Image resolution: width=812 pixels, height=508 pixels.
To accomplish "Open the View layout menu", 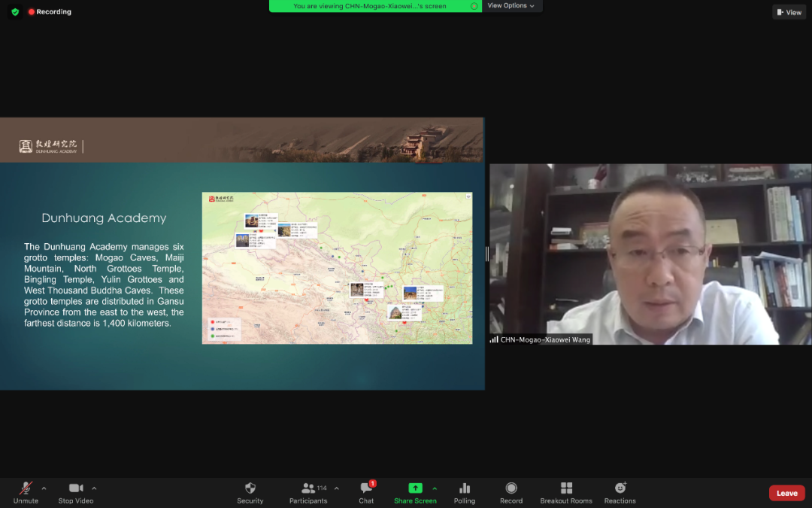I will 789,12.
